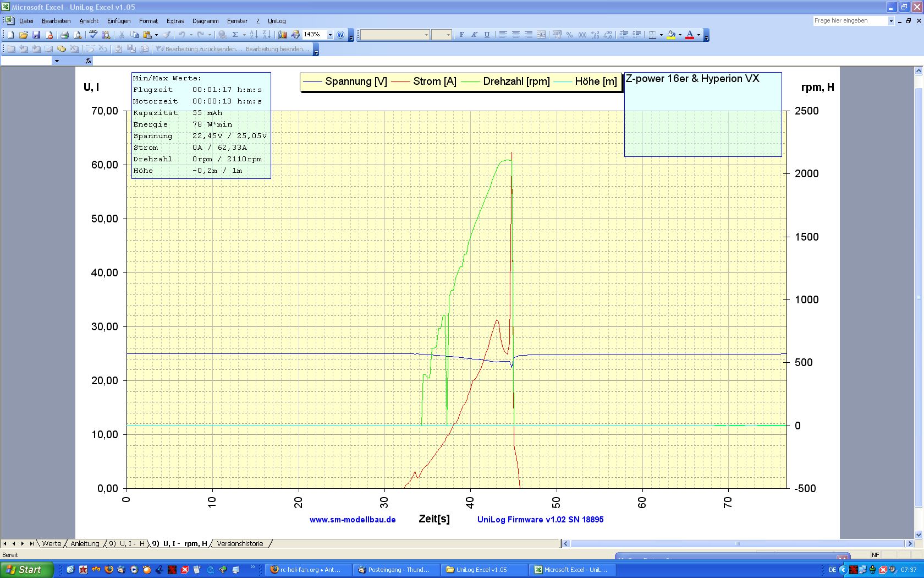Click the New document icon

coord(10,35)
